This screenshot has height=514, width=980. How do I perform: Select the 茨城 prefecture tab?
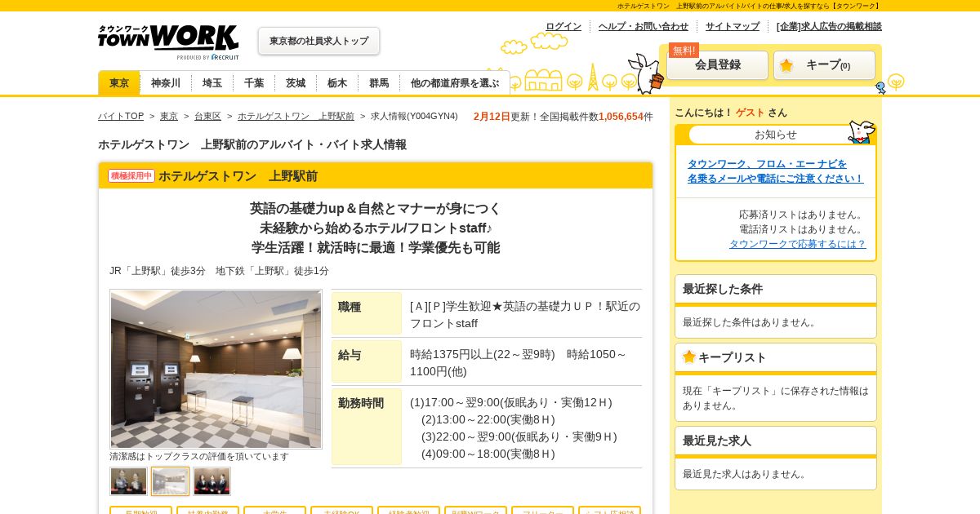[x=296, y=83]
